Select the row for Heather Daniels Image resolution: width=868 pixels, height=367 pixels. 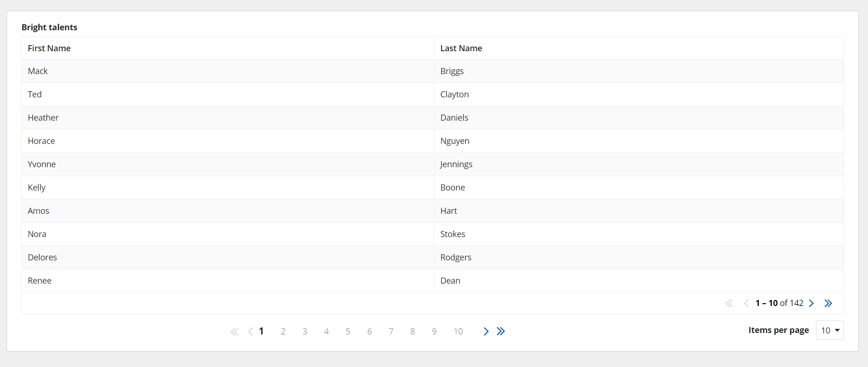433,117
